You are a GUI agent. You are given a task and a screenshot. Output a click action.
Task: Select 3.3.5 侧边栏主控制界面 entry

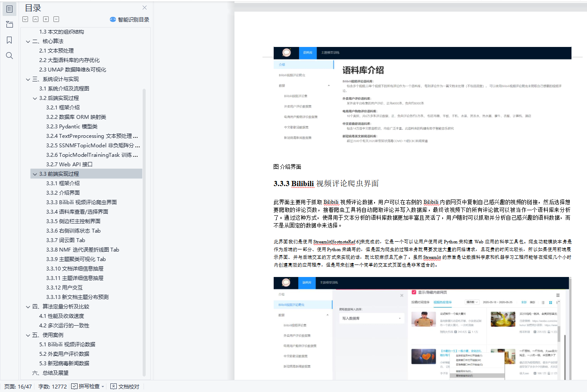coord(73,221)
